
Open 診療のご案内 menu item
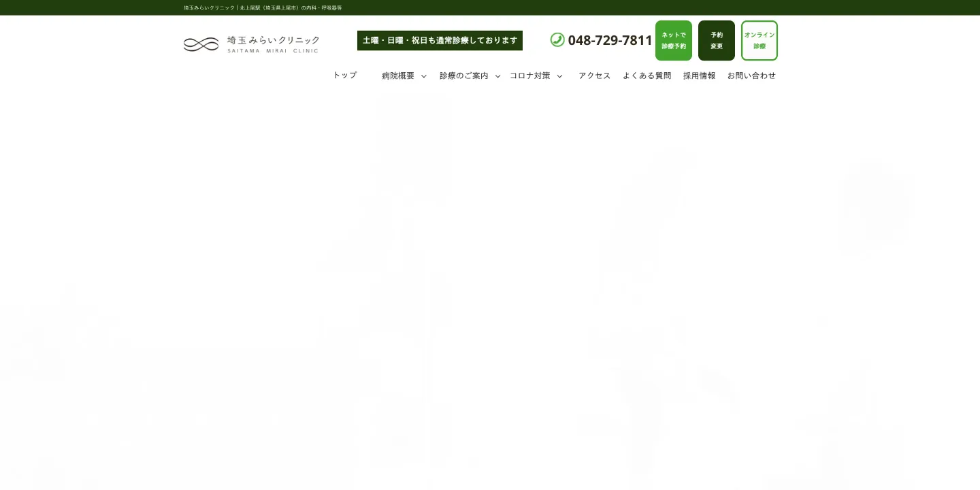(464, 76)
